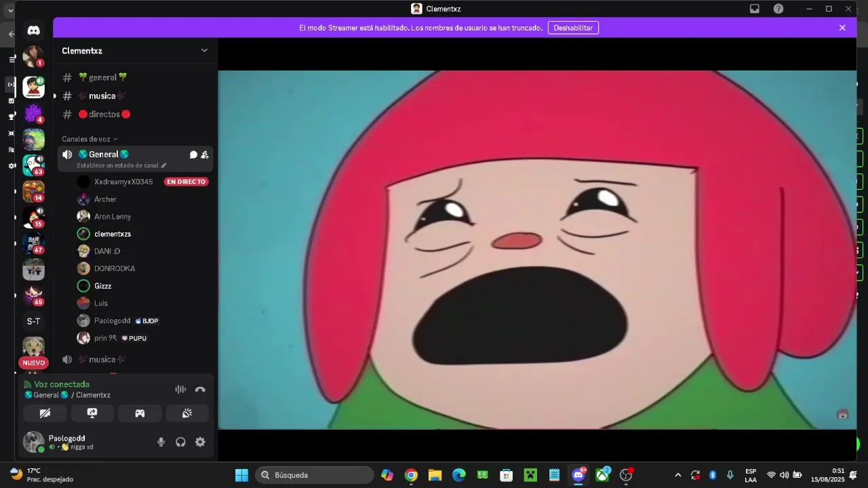This screenshot has width=868, height=488.
Task: Select the General voice channel
Action: 136,159
